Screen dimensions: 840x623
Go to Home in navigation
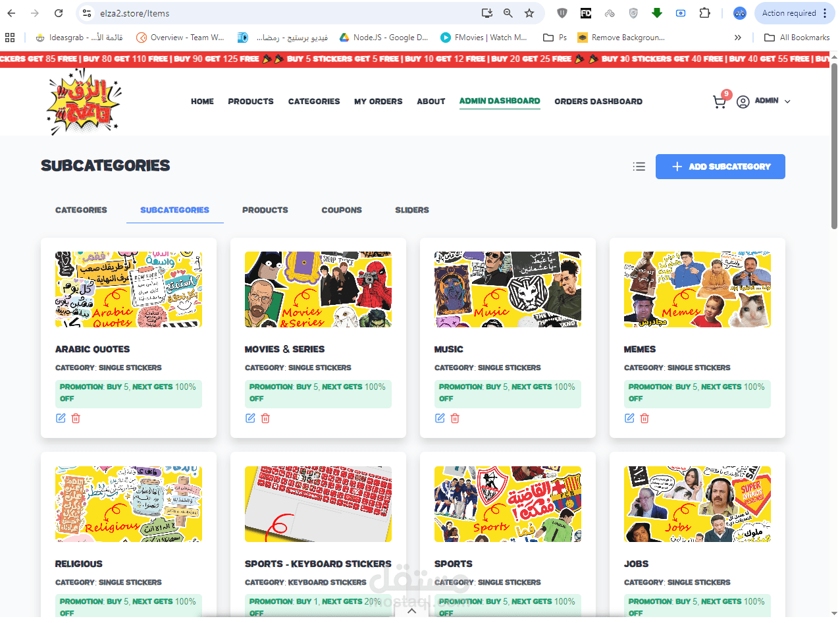pos(202,101)
